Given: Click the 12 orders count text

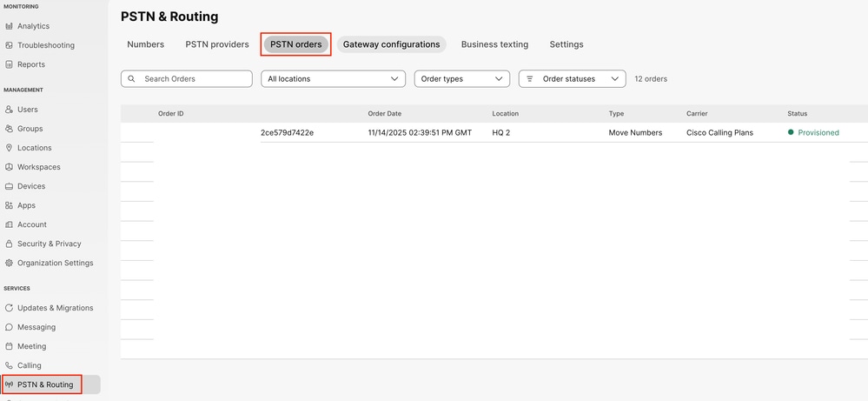Looking at the screenshot, I should point(651,78).
